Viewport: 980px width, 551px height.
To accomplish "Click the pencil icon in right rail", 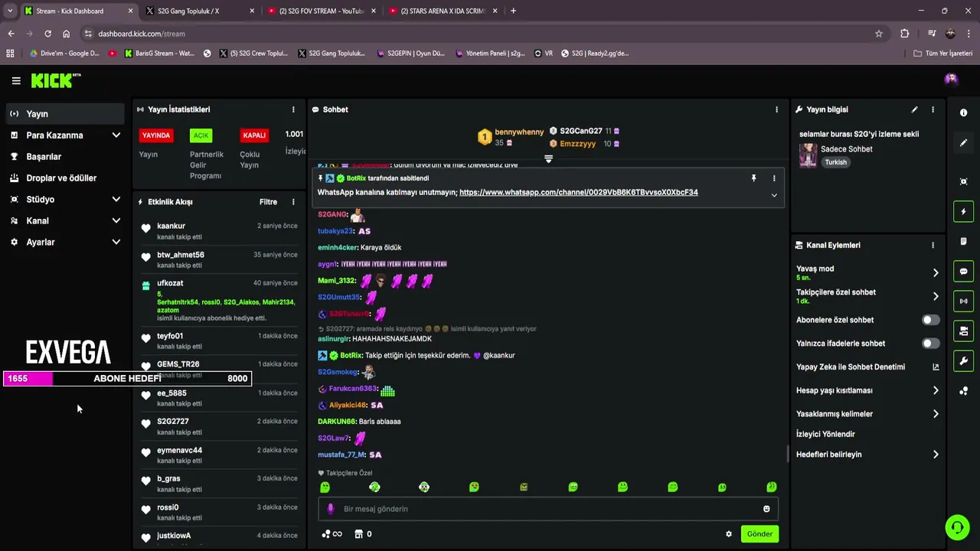I will pos(963,143).
